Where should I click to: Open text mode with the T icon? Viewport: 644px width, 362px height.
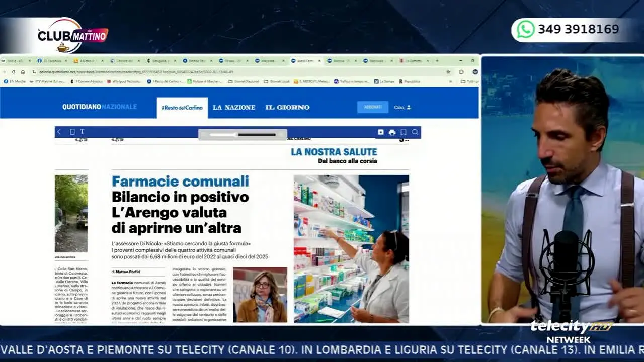[x=82, y=132]
